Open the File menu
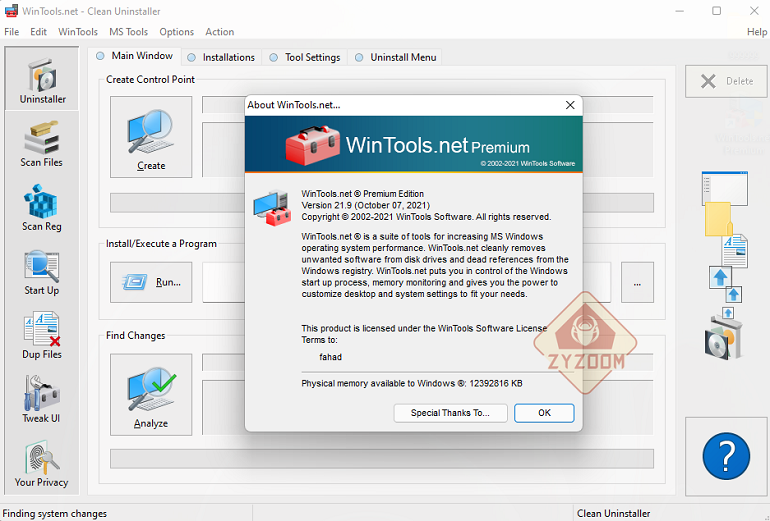The width and height of the screenshot is (770, 521). tap(12, 32)
